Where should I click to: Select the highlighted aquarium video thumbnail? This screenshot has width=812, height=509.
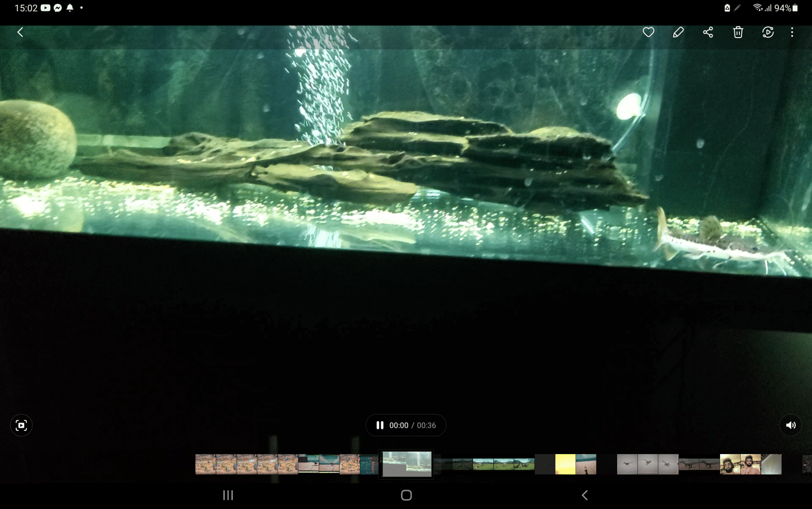pos(407,464)
